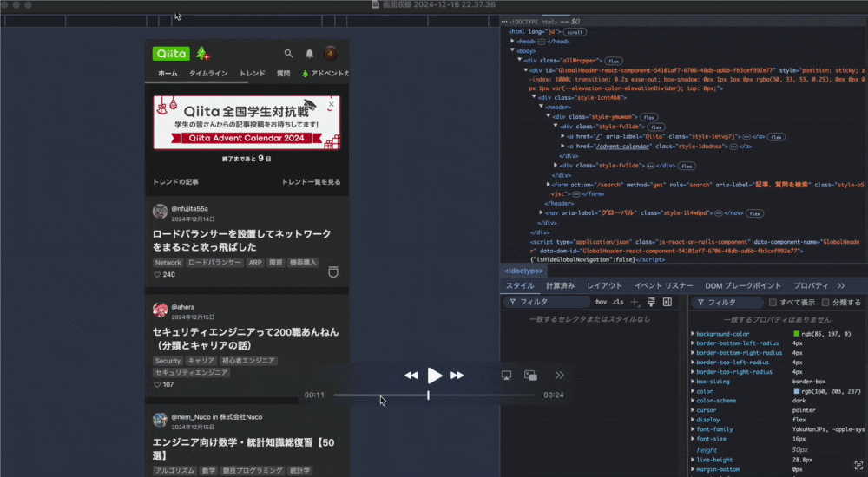This screenshot has width=868, height=477.
Task: Open @nfujita55a profile avatar
Action: click(x=160, y=211)
